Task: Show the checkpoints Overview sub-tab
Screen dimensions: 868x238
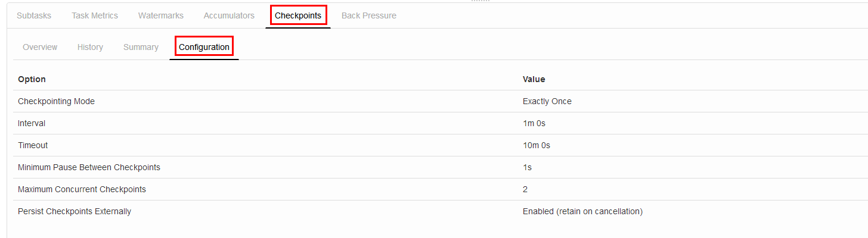Action: (x=40, y=47)
